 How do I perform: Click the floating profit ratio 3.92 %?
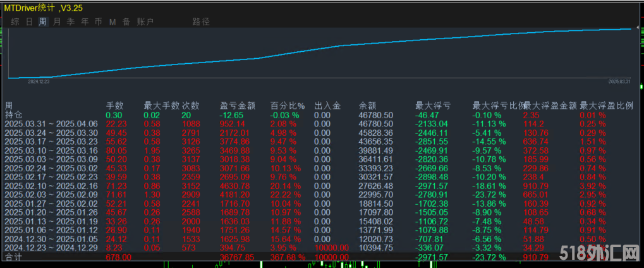point(593,186)
